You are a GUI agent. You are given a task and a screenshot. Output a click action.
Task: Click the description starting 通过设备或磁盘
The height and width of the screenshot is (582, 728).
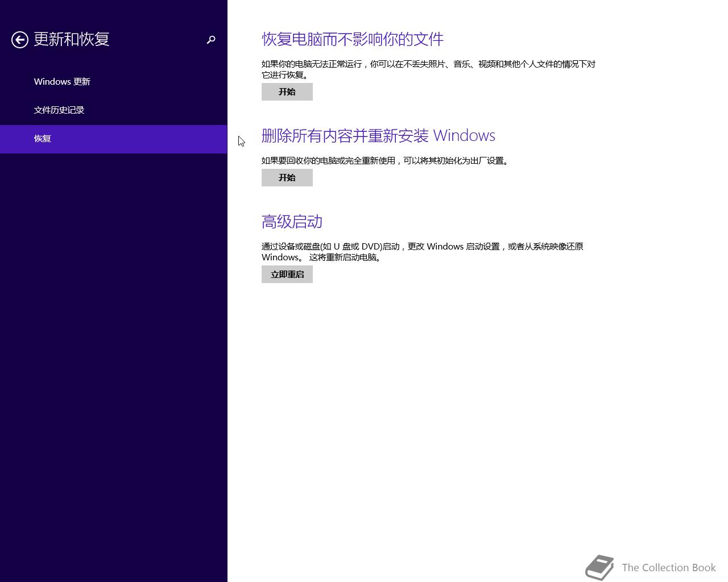[422, 252]
